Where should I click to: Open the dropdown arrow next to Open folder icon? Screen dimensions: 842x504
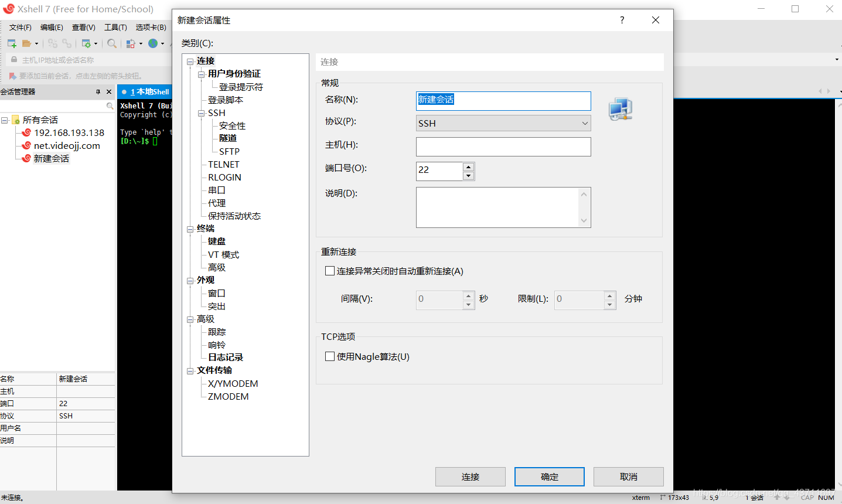coord(36,43)
